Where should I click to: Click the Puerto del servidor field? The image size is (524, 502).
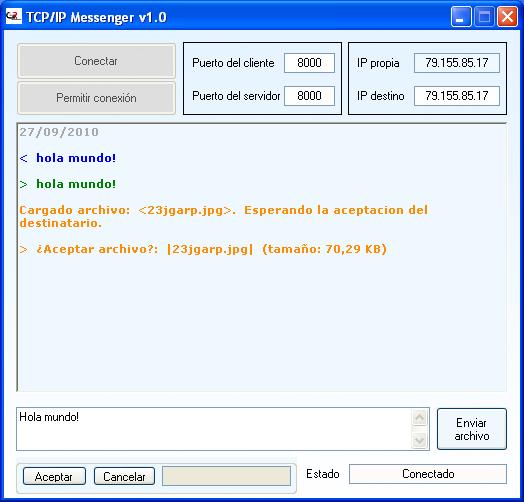(x=309, y=96)
